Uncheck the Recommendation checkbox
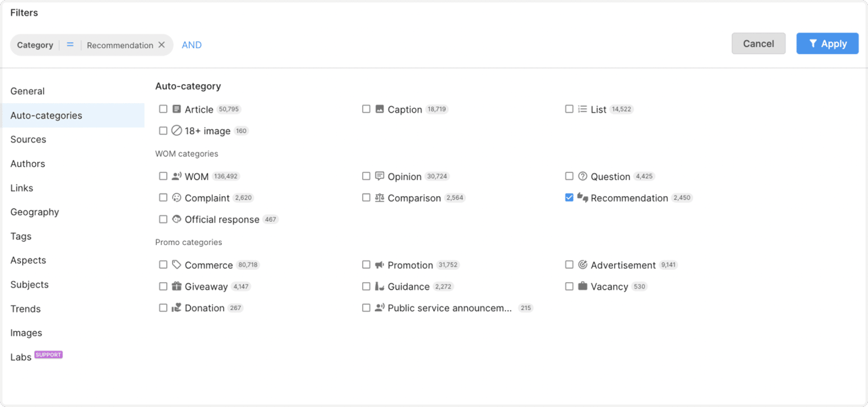Image resolution: width=868 pixels, height=407 pixels. click(x=570, y=198)
